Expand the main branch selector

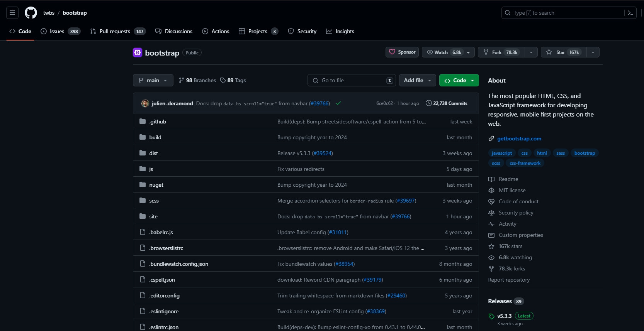tap(153, 80)
